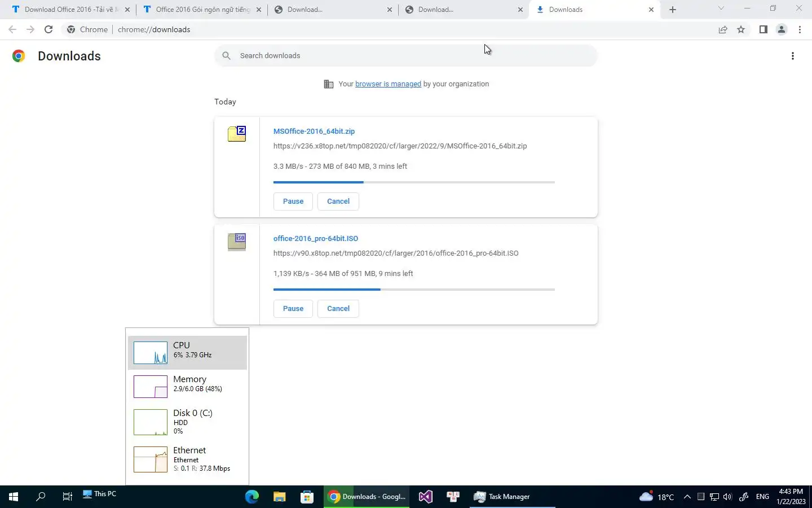The width and height of the screenshot is (812, 508).
Task: Open MSOffice-2016_64bit.zip file link
Action: 314,131
